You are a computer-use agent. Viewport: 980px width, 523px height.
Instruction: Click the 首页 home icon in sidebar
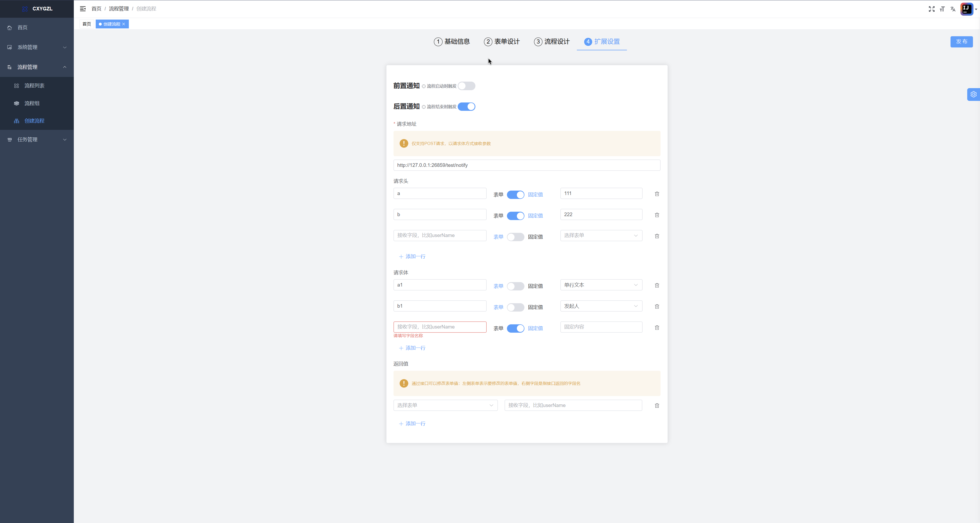tap(9, 28)
